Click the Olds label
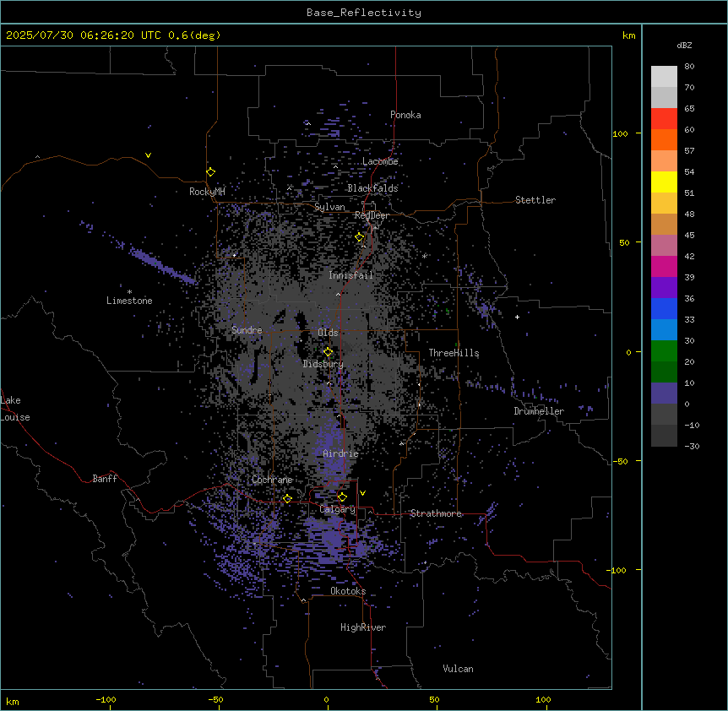Screen dimensions: 728x711 tap(328, 333)
